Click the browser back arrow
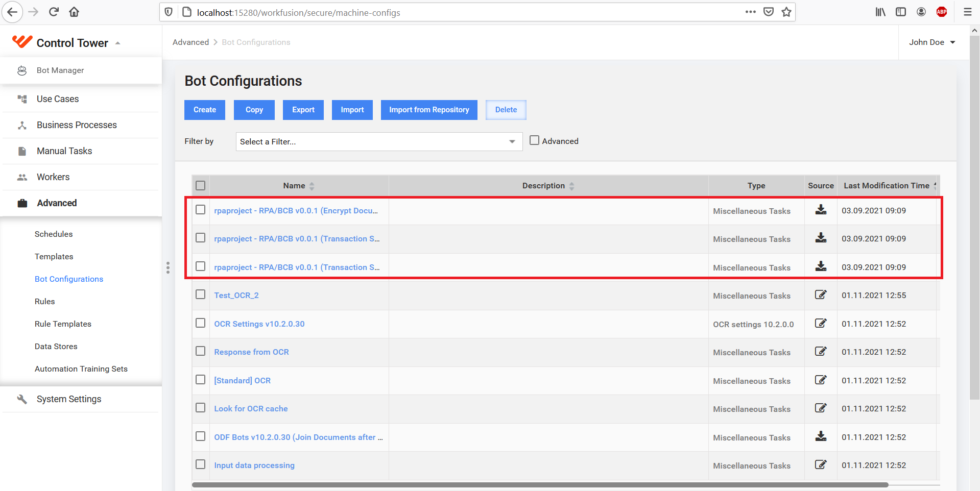This screenshot has height=491, width=980. [12, 12]
